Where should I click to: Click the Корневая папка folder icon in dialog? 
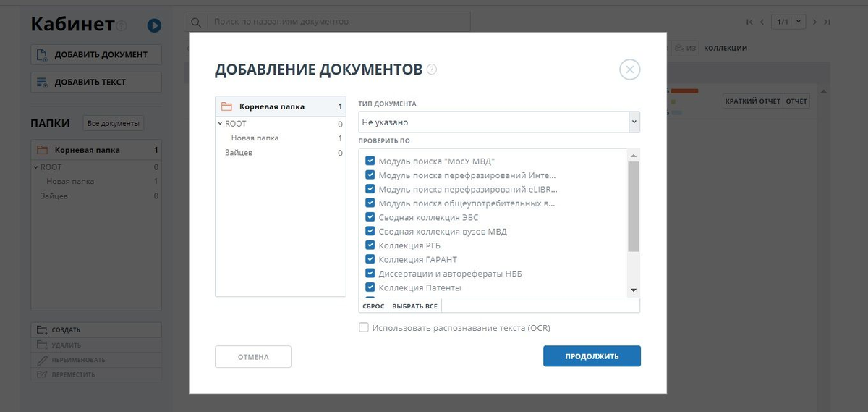[226, 106]
